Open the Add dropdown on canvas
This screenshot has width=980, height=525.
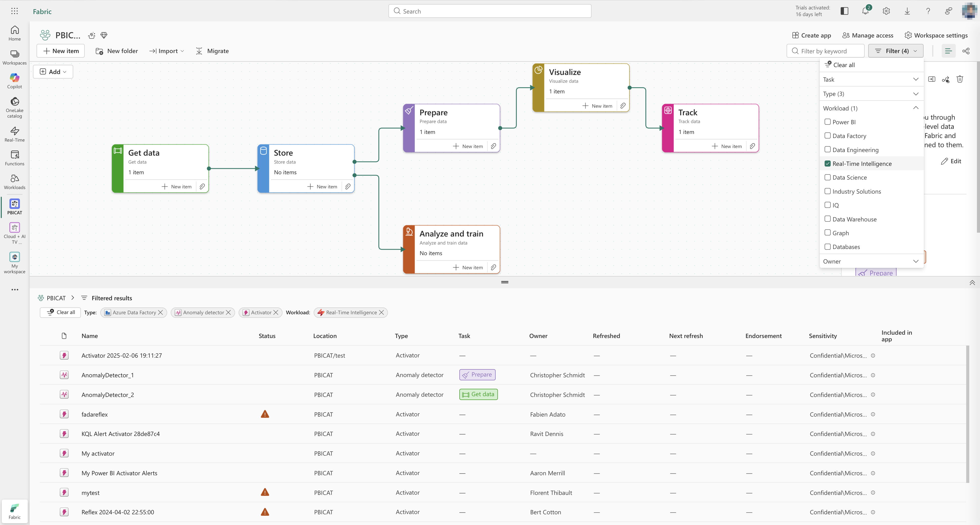[x=53, y=71]
